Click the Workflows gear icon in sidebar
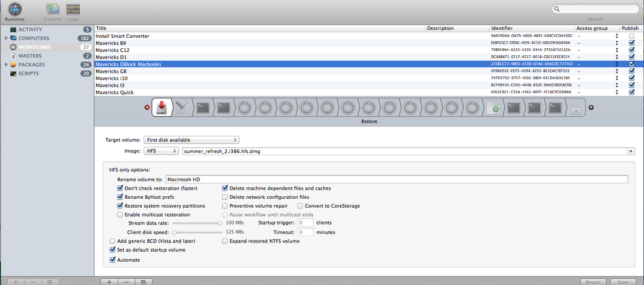 tap(13, 47)
